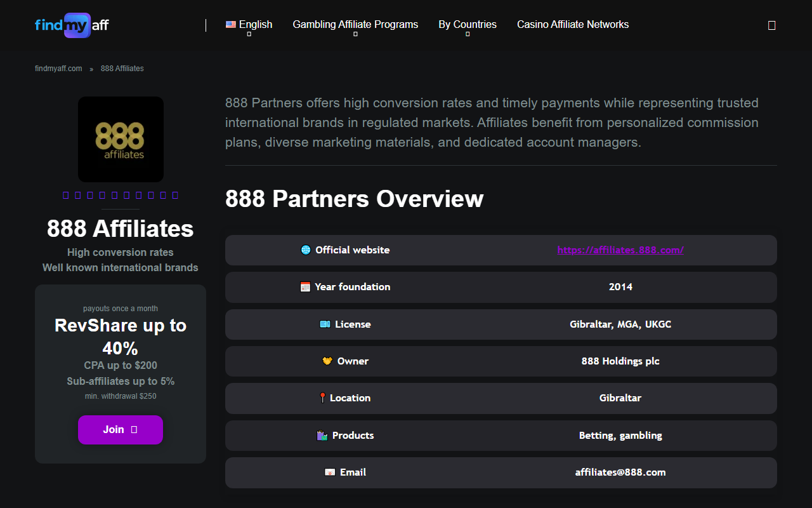
Task: Click the 888 Holdings plc owner value
Action: pyautogui.click(x=620, y=361)
